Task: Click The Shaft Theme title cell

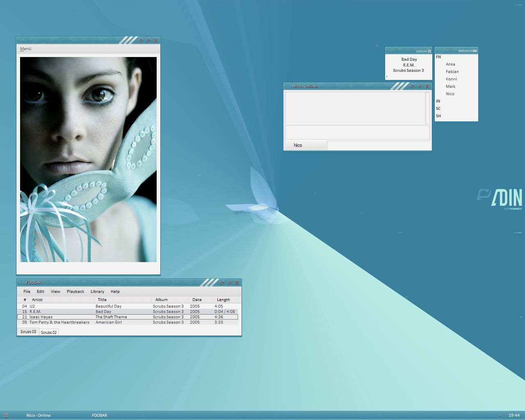Action: (x=111, y=317)
